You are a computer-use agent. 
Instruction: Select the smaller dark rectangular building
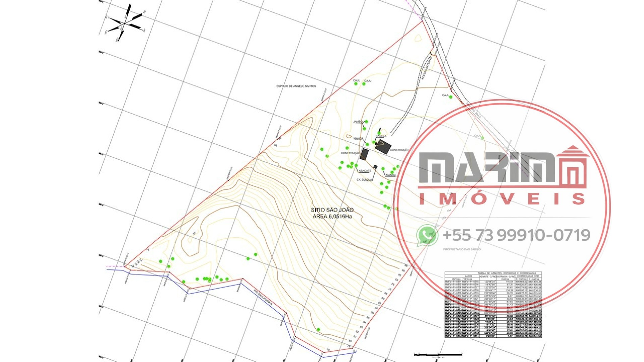point(364,155)
